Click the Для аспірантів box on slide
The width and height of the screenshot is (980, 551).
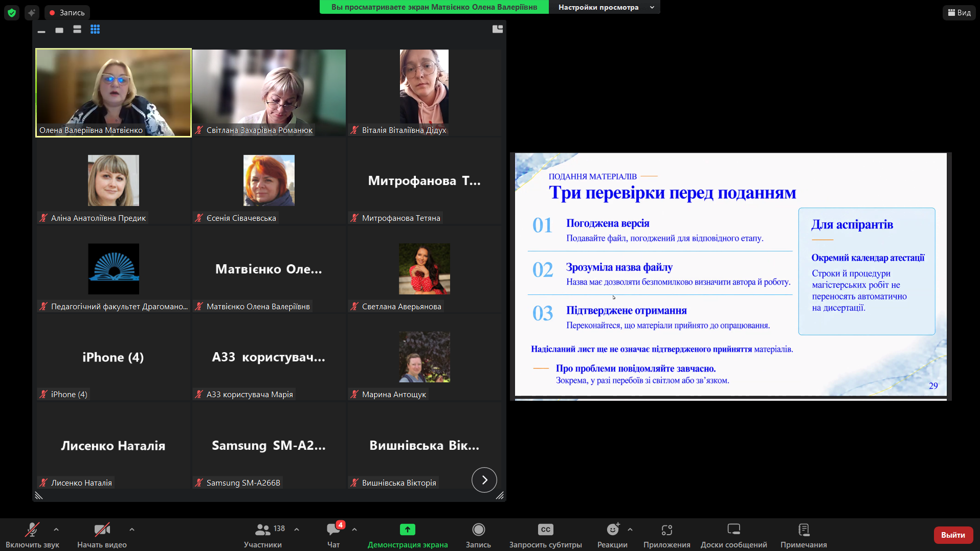(866, 271)
